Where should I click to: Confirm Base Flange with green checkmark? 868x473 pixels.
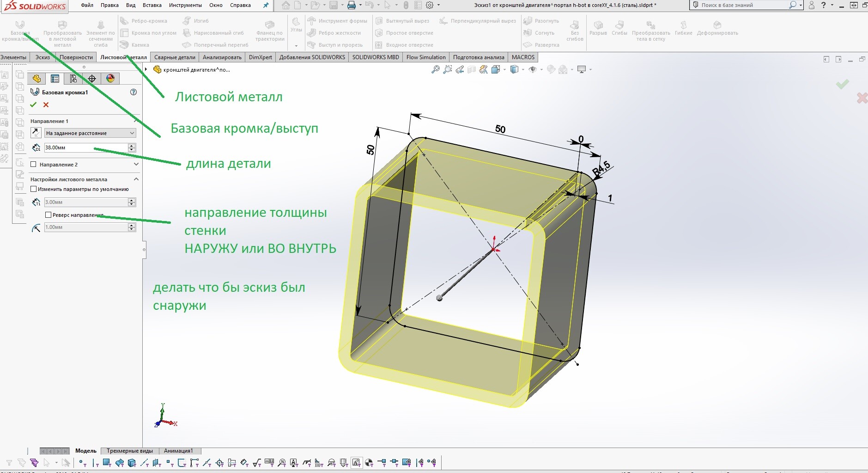(x=33, y=105)
